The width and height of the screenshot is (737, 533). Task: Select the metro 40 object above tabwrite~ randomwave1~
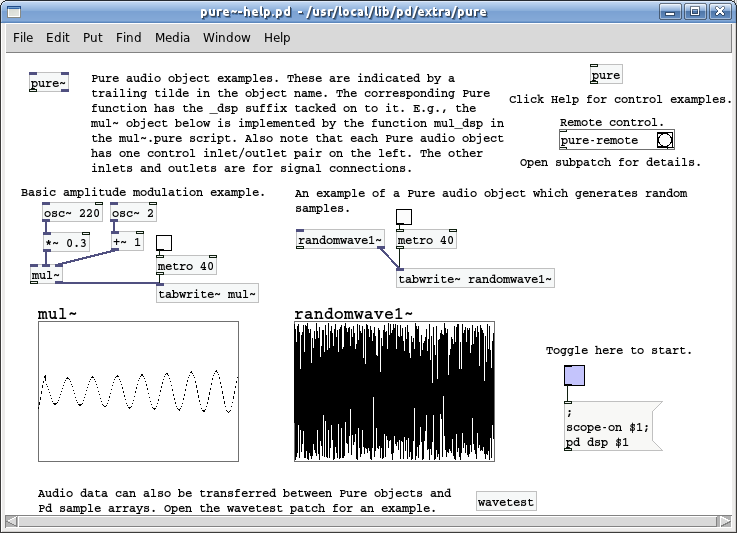click(426, 240)
